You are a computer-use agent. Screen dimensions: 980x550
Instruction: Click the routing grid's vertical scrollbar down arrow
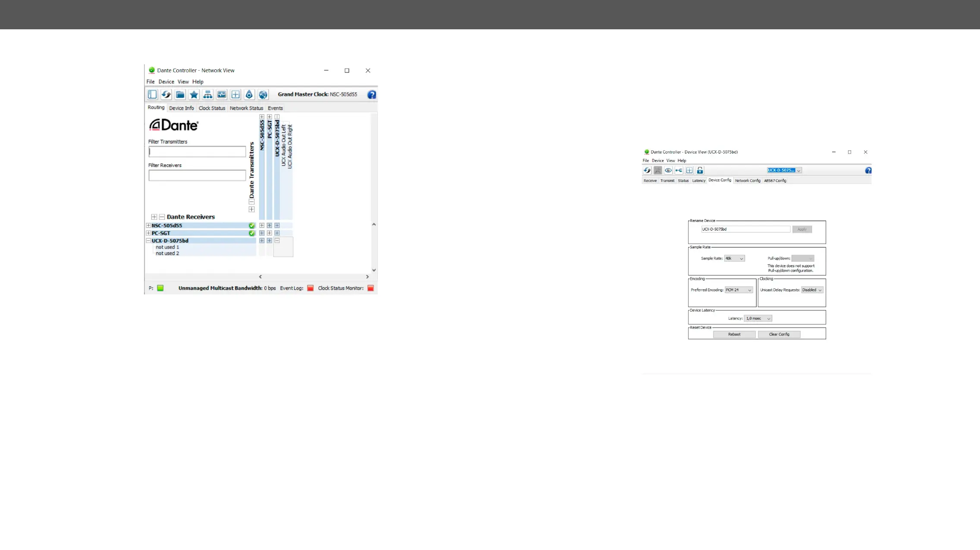374,270
